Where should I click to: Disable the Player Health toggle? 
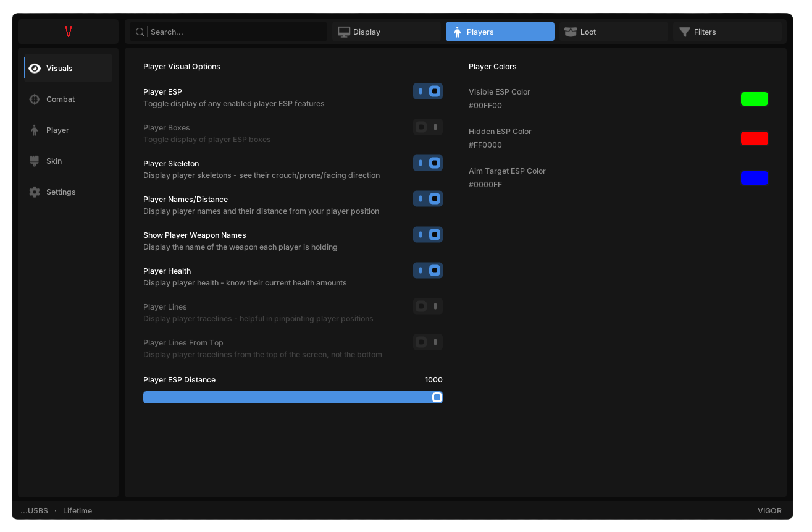[x=428, y=271]
